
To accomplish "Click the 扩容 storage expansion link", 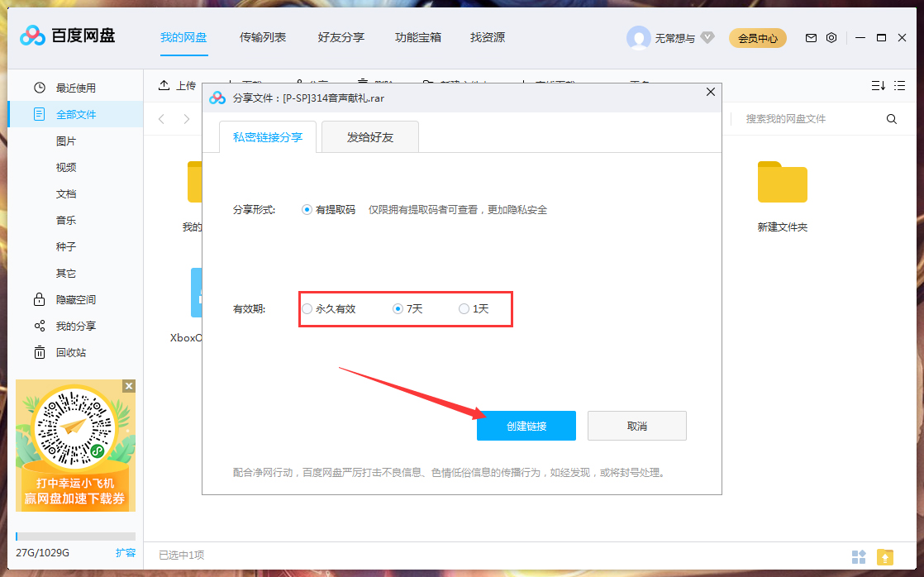I will click(x=127, y=552).
